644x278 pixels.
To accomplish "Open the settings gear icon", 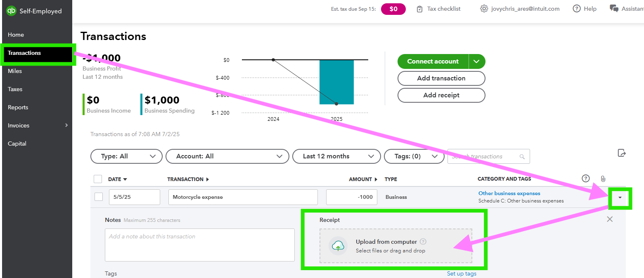I will (x=484, y=9).
